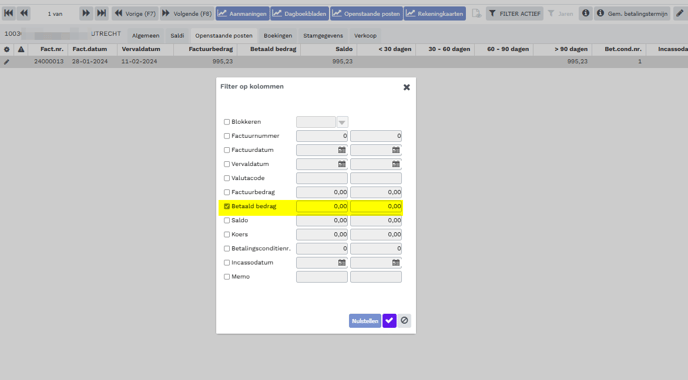Screen dimensions: 688x380
Task: Enable the Betalingsconditienr. filter checkbox
Action: click(x=227, y=249)
